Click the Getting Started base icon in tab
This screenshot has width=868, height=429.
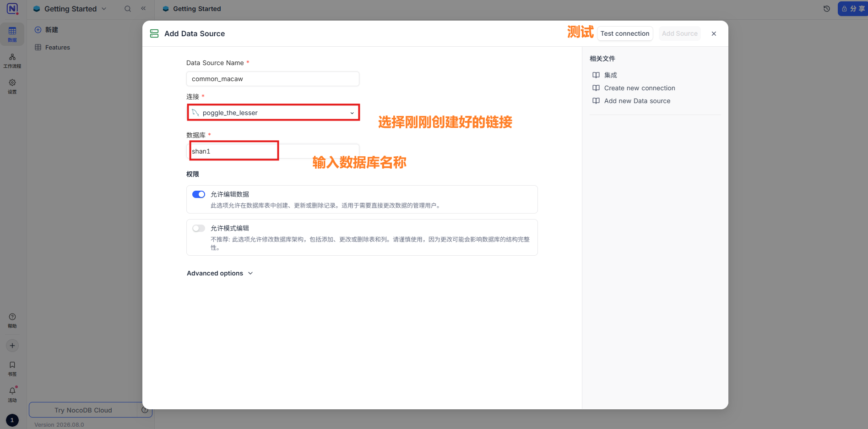[166, 9]
